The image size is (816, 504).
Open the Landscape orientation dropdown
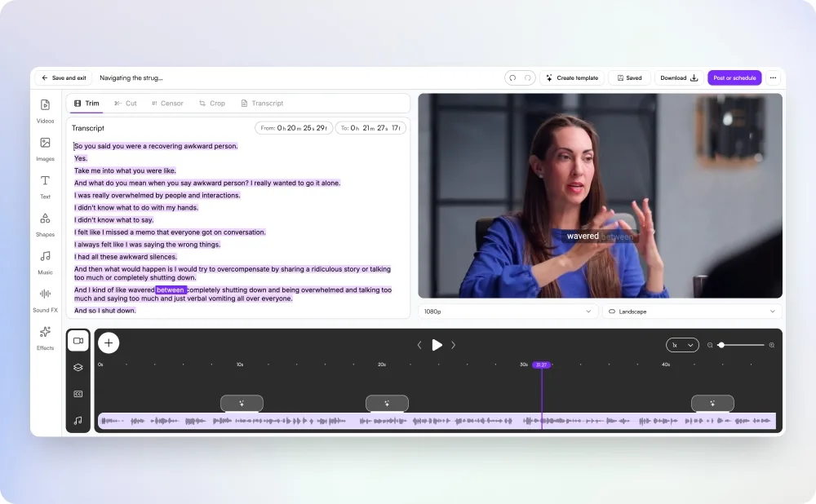[692, 312]
